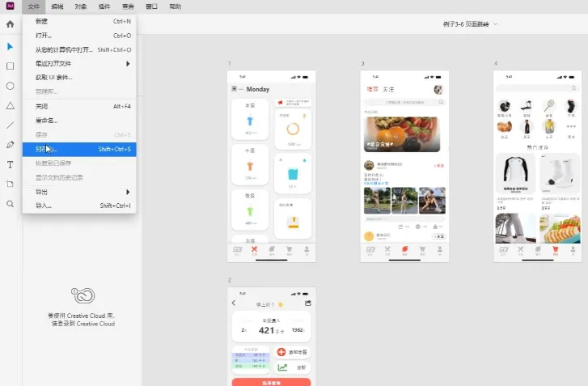The height and width of the screenshot is (386, 588).
Task: Select the Polygon triangle tool
Action: pyautogui.click(x=11, y=105)
